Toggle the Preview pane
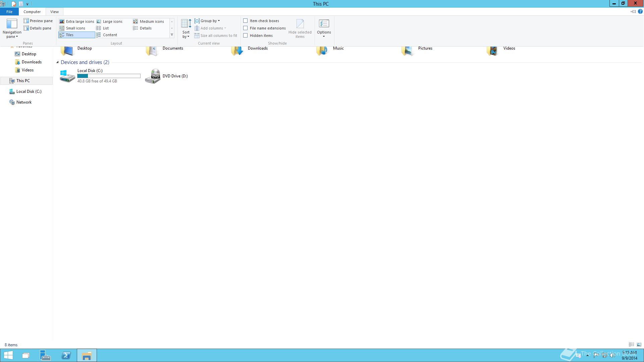644x362 pixels. [x=38, y=21]
